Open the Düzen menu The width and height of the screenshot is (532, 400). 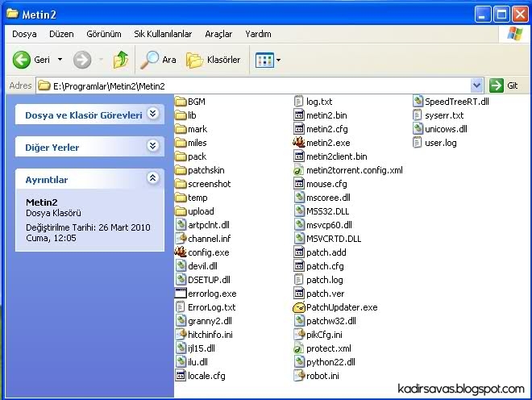tap(61, 34)
